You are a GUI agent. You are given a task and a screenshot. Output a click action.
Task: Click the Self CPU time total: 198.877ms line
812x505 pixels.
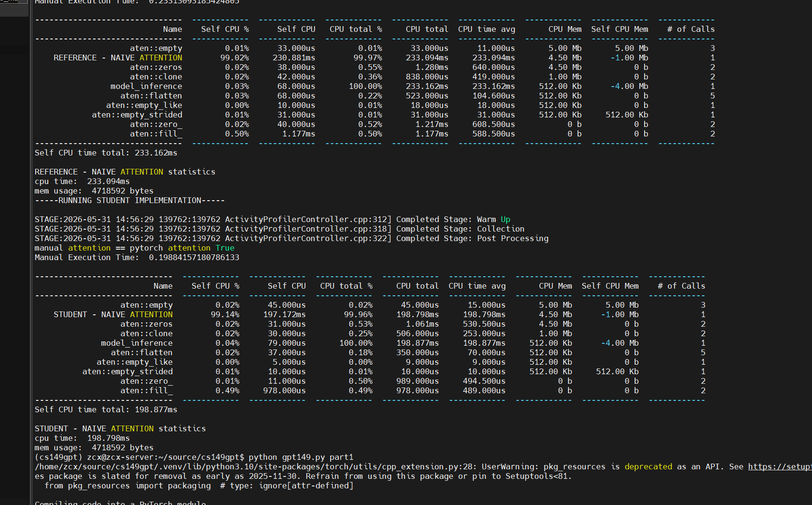106,409
